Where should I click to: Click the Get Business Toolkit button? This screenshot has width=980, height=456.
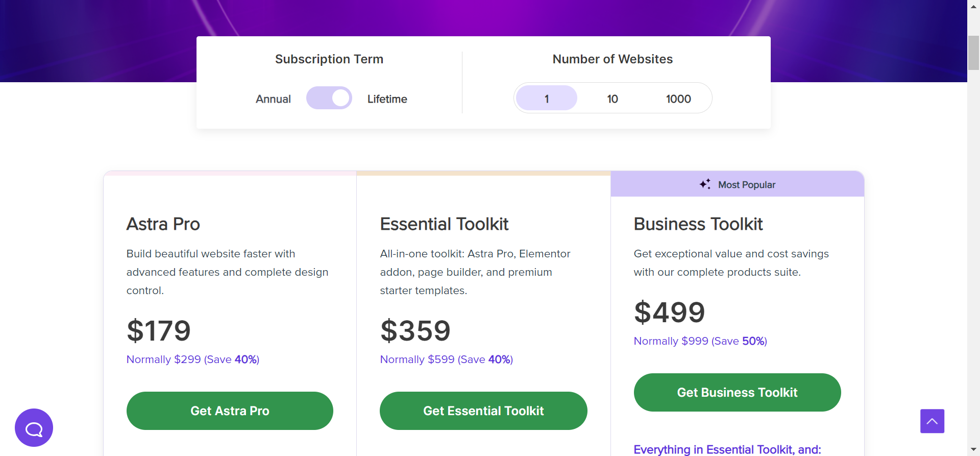click(x=737, y=392)
